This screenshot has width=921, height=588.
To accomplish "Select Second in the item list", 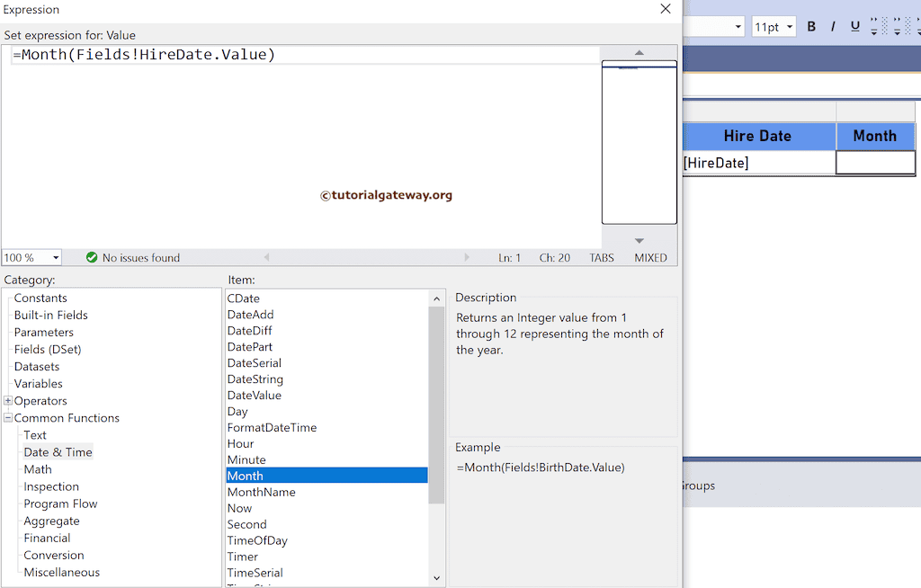I will pyautogui.click(x=246, y=524).
